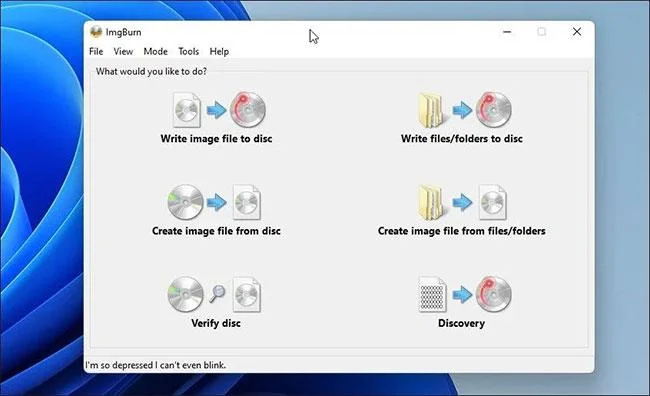
Task: Open the View menu
Action: coord(123,51)
